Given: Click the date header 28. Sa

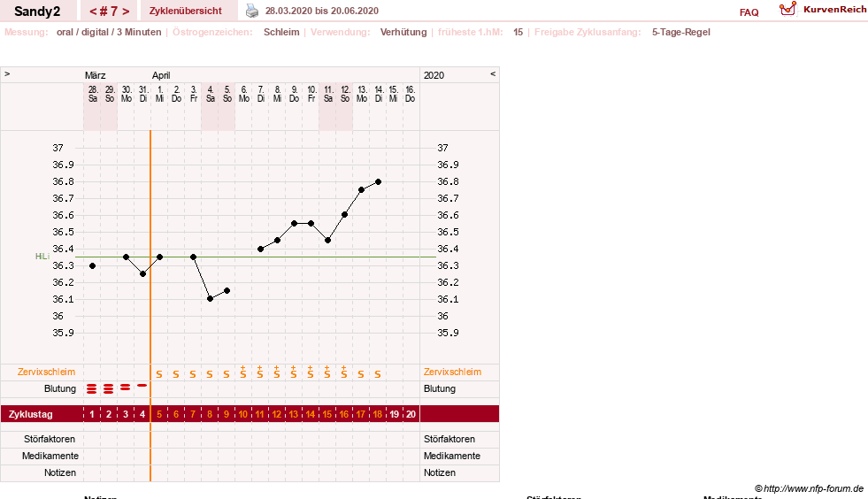Looking at the screenshot, I should coord(92,94).
